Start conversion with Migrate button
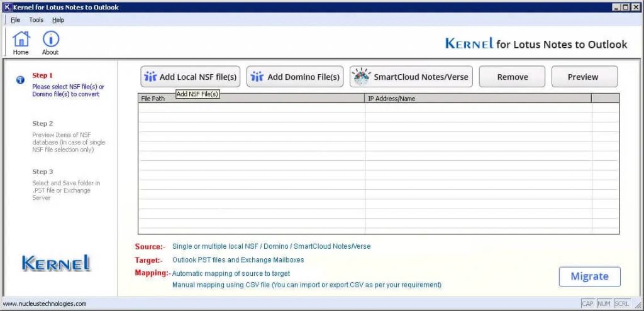Screen dimensions: 644x311 click(x=589, y=276)
